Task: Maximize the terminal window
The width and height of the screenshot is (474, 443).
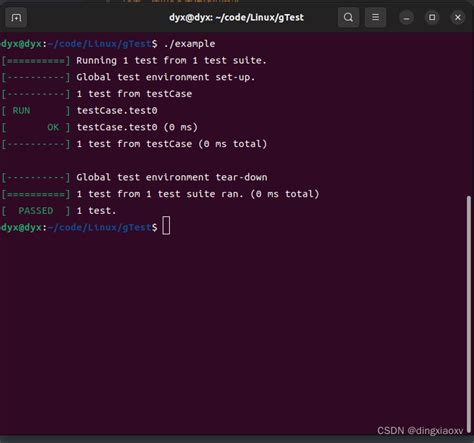Action: [432, 17]
